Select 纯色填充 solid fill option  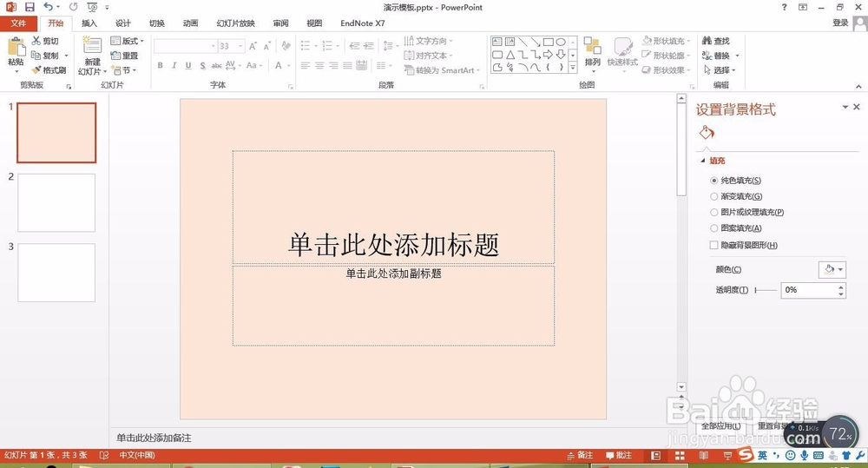pos(735,181)
